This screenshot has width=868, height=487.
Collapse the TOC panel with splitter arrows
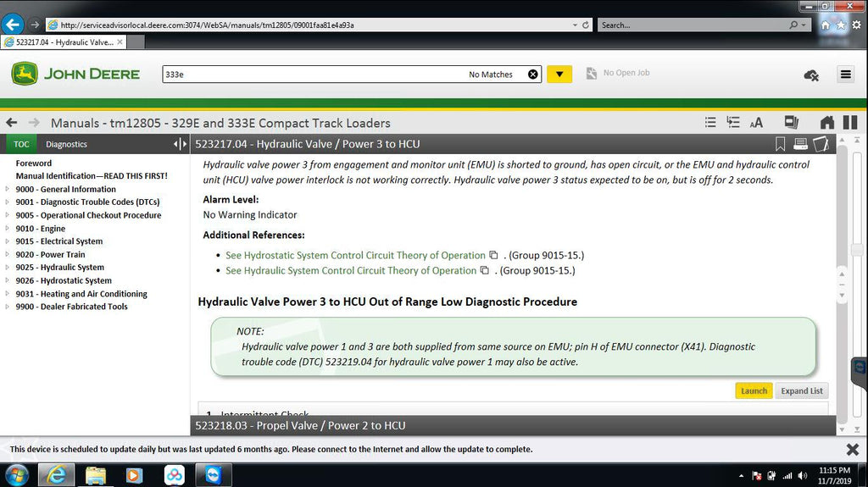click(x=180, y=144)
